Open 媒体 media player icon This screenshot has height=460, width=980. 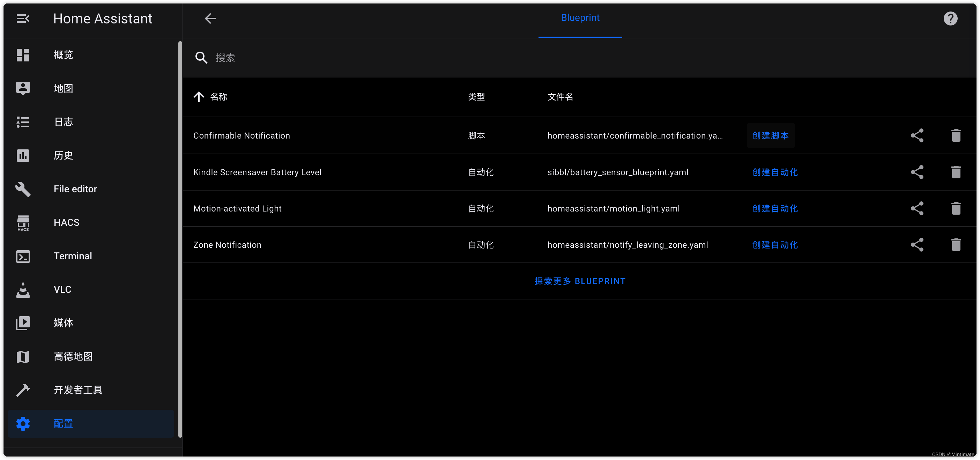23,323
